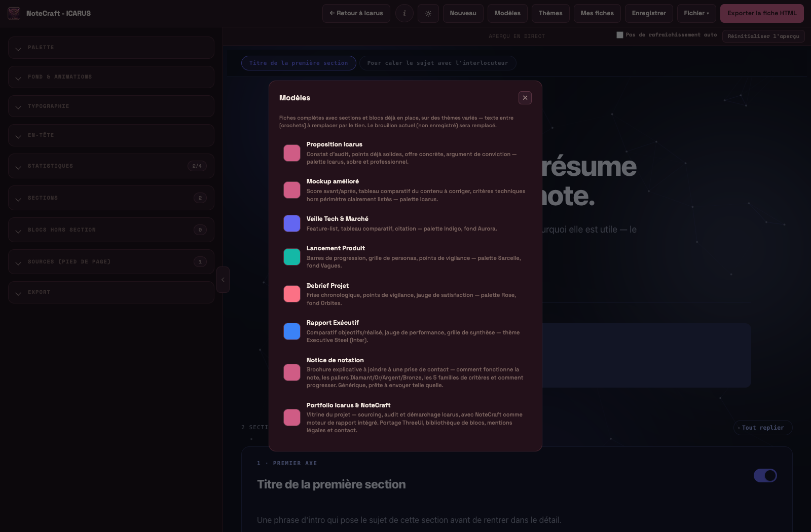Choose the Veille Tech & Marché template title
The width and height of the screenshot is (811, 532).
click(x=338, y=219)
